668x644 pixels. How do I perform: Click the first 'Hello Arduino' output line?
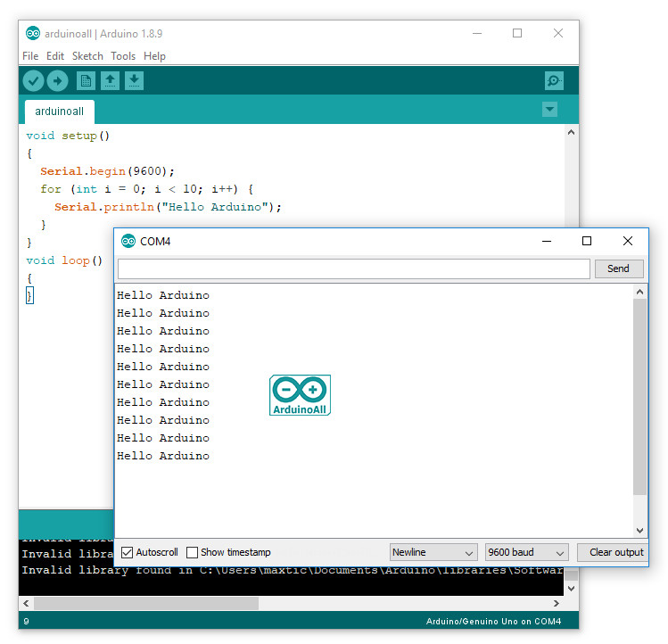click(x=163, y=295)
